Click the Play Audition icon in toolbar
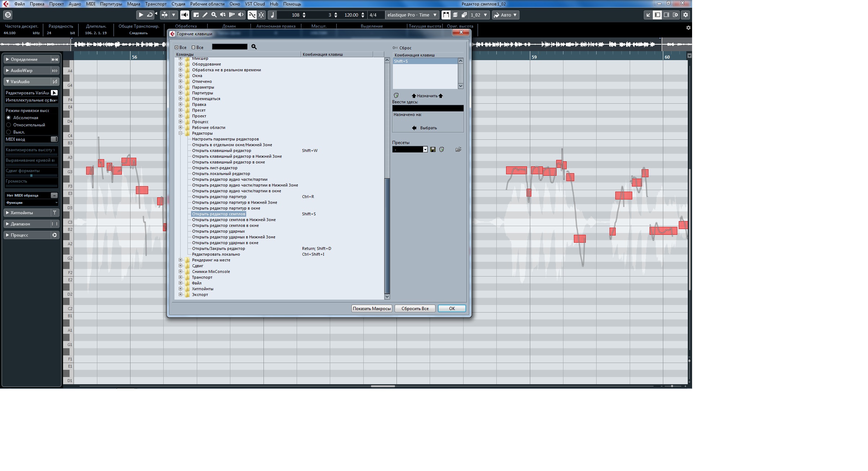The image size is (868, 471). tap(141, 15)
